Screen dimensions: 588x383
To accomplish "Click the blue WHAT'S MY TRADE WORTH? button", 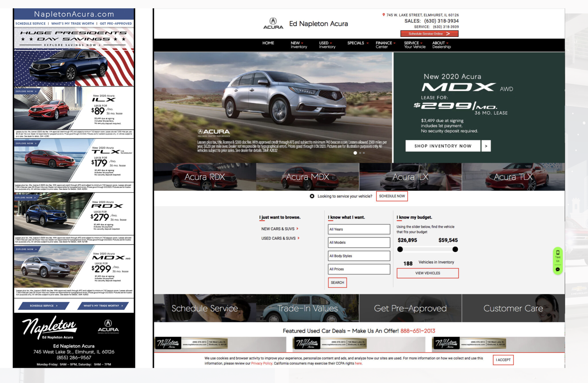I will [x=103, y=306].
